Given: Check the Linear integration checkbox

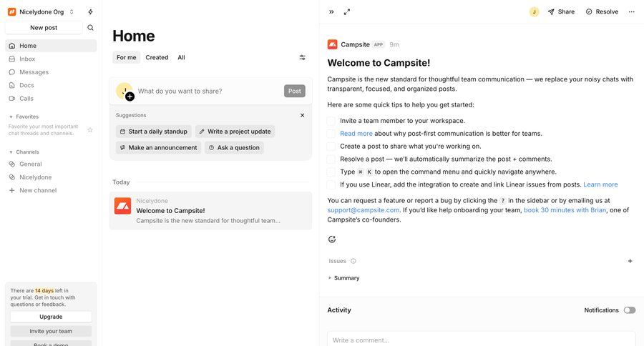Looking at the screenshot, I should (331, 184).
